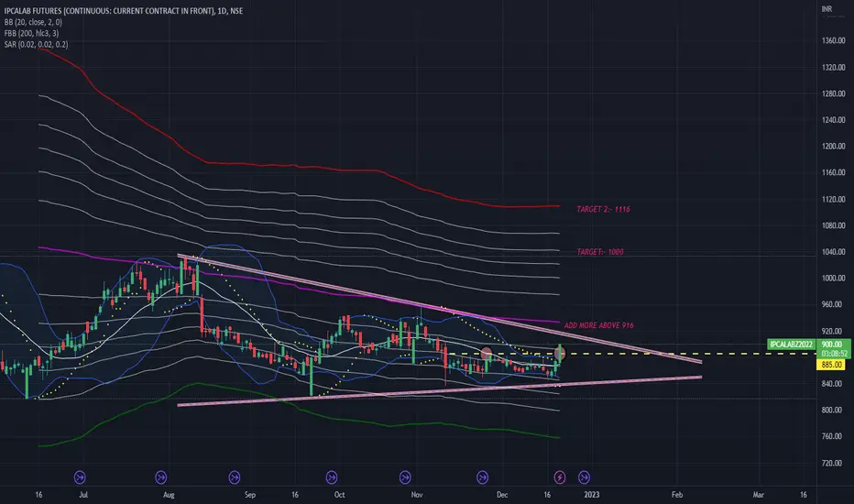This screenshot has width=854, height=504.
Task: Select the lower pink ascending trendline
Action: (440, 390)
